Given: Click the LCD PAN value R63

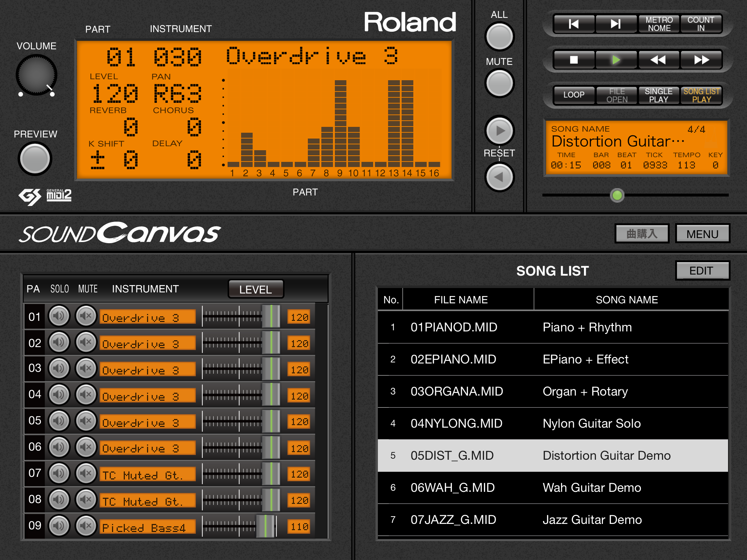Looking at the screenshot, I should (x=178, y=94).
